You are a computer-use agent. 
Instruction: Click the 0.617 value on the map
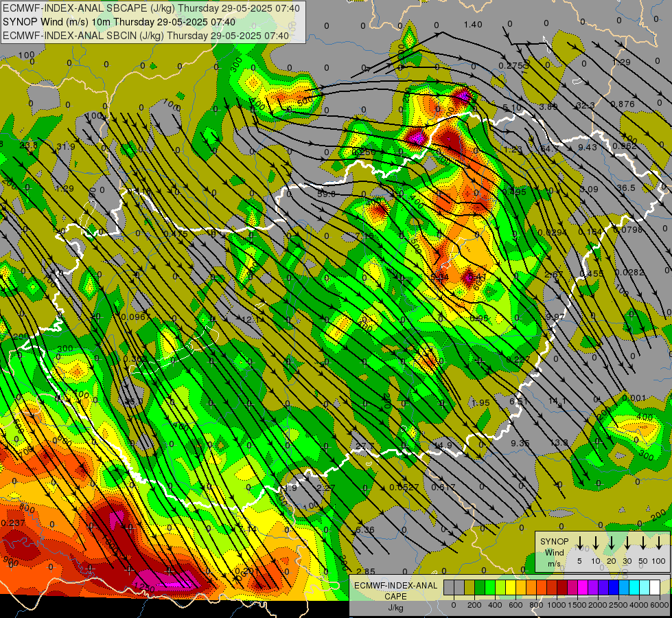pyautogui.click(x=443, y=487)
